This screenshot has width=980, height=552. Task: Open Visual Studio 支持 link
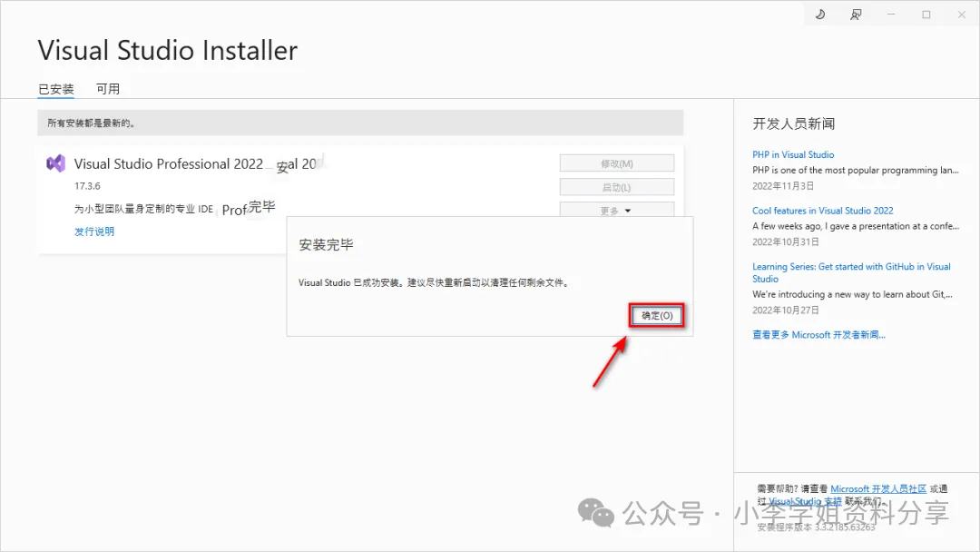pyautogui.click(x=805, y=501)
